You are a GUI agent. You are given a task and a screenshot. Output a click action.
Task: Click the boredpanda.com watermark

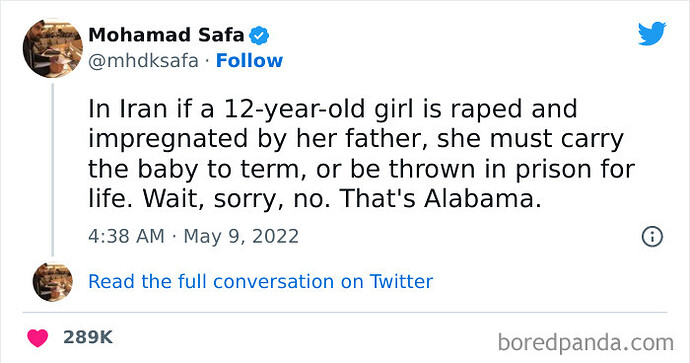pos(586,343)
